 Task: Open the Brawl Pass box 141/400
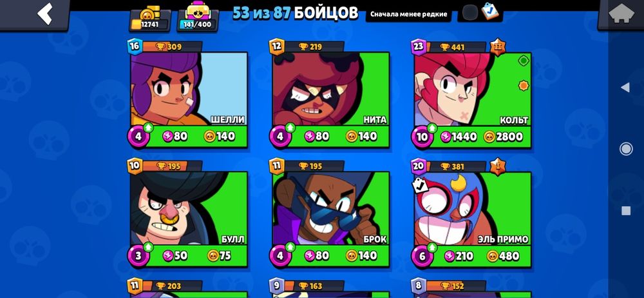point(198,18)
